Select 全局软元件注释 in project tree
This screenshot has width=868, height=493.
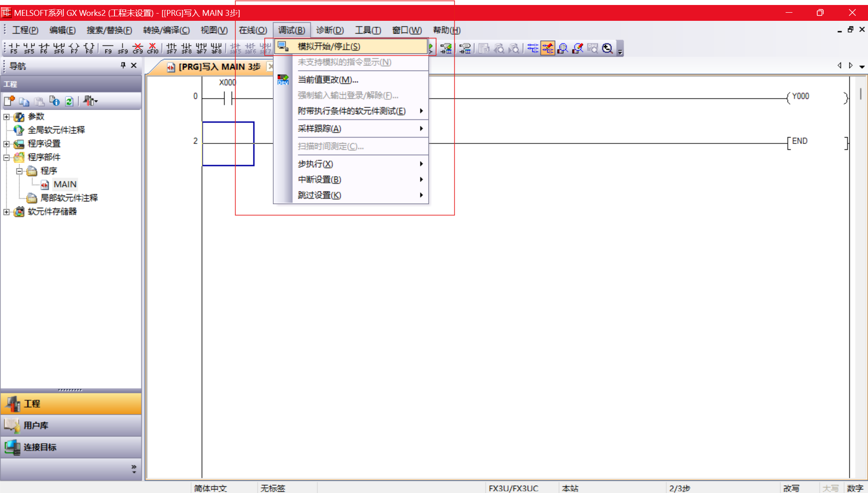click(56, 130)
